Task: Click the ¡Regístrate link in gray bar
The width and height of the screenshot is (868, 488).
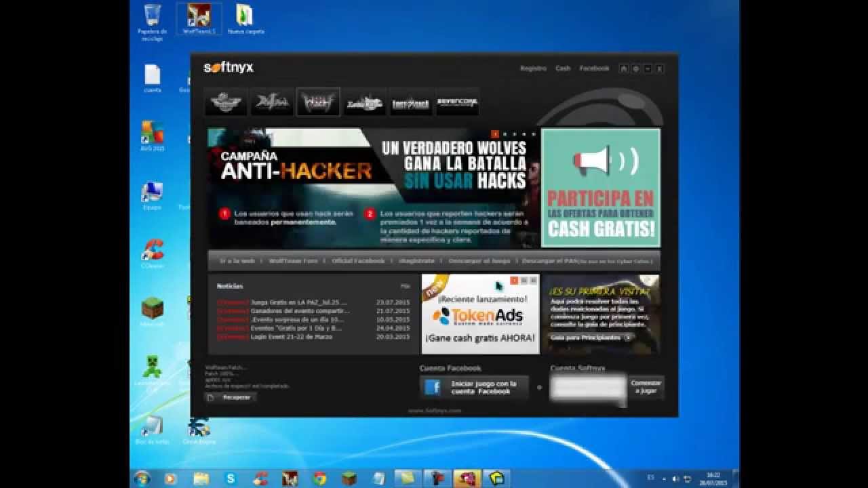Action: tap(416, 260)
